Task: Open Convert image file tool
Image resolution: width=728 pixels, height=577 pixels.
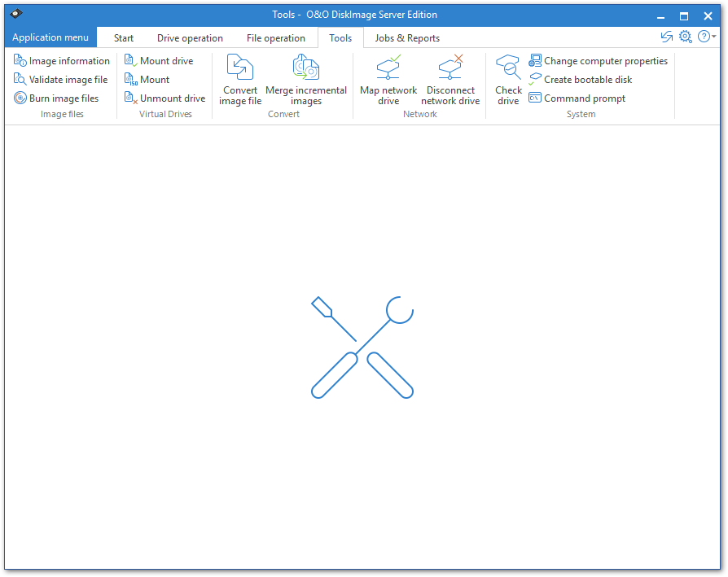Action: 240,80
